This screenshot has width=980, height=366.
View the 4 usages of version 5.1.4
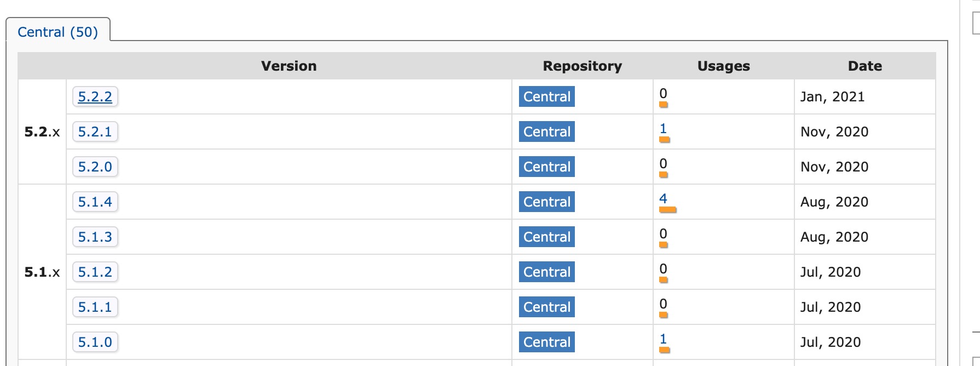(x=663, y=198)
